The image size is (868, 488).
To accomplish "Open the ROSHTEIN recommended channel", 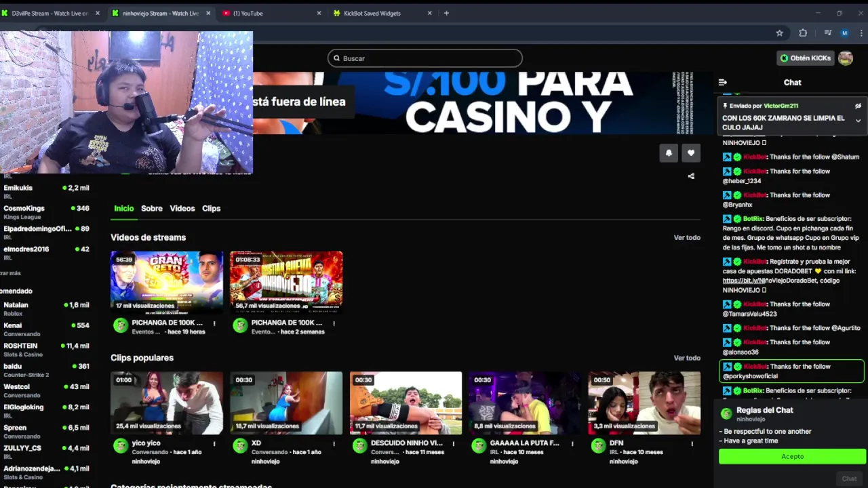I will tap(46, 349).
